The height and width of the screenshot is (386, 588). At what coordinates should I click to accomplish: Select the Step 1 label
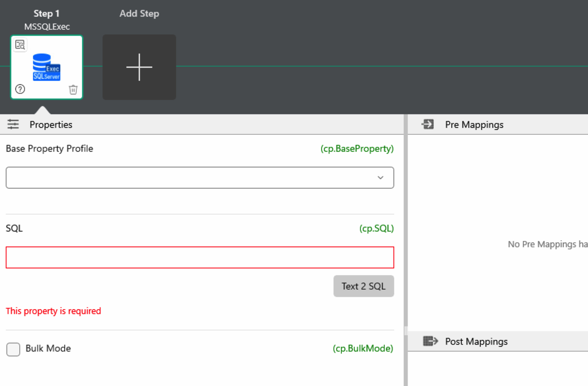[x=47, y=14]
